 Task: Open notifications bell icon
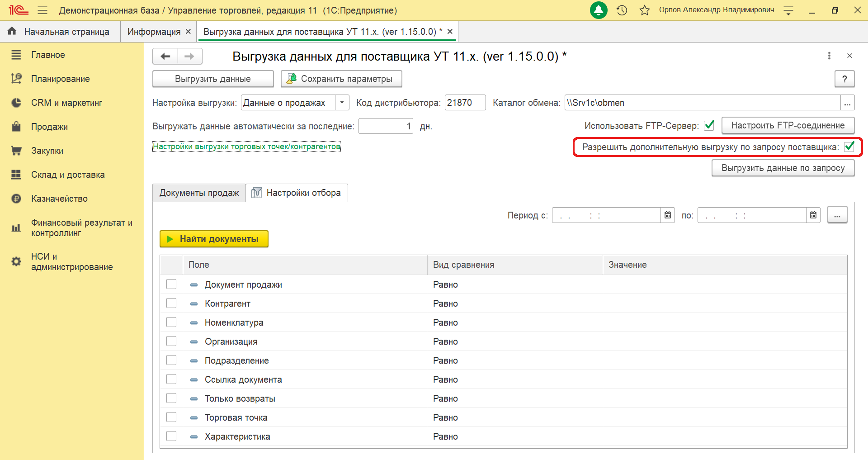[x=599, y=10]
